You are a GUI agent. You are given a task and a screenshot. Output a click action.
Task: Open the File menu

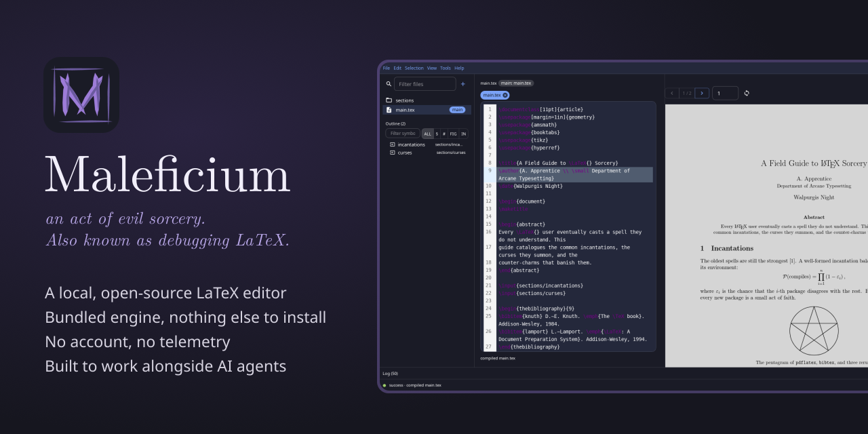click(x=387, y=68)
